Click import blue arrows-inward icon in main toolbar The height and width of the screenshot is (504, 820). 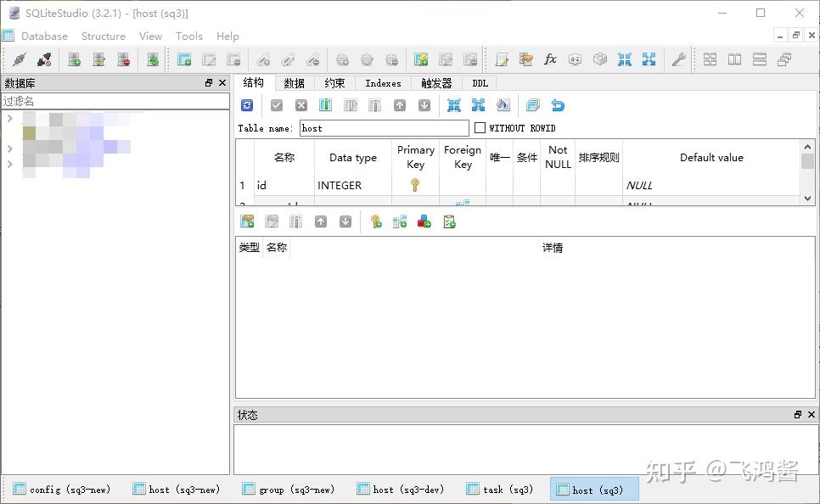[x=625, y=59]
